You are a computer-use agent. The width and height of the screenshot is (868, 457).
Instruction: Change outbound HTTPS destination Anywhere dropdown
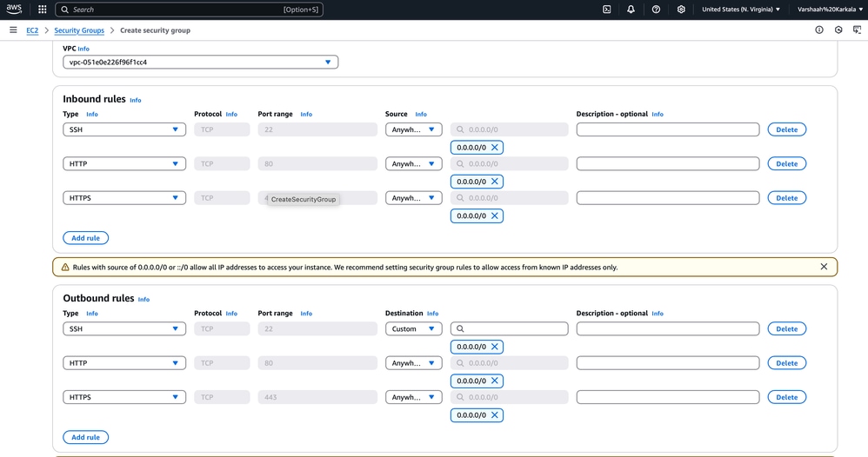pos(413,397)
